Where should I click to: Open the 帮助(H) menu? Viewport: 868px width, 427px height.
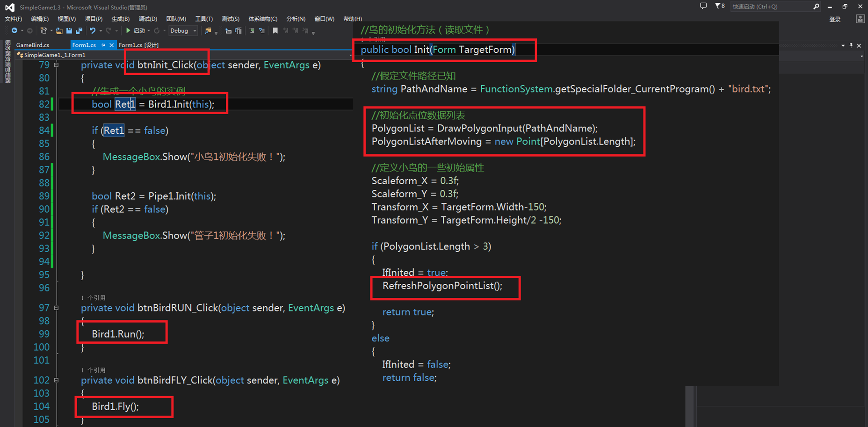pyautogui.click(x=353, y=19)
